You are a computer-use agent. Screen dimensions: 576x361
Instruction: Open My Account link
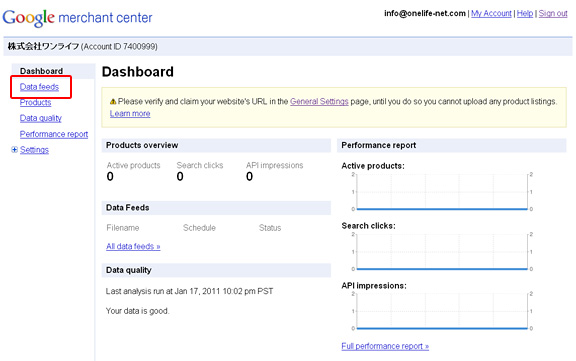(491, 13)
